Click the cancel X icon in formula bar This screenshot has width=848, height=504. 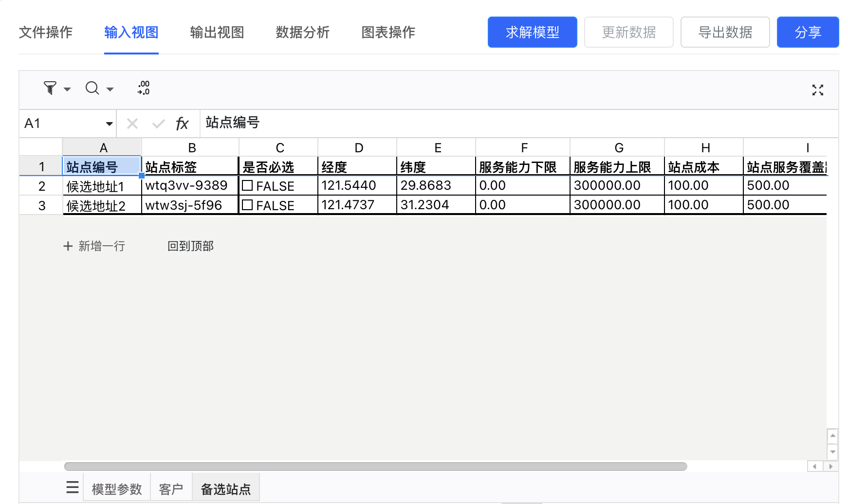point(132,124)
